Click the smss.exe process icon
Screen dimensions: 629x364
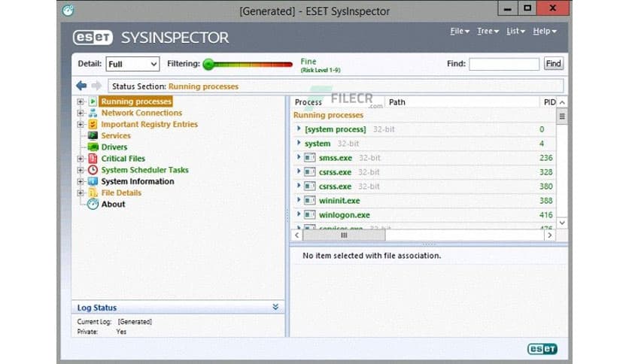point(310,158)
